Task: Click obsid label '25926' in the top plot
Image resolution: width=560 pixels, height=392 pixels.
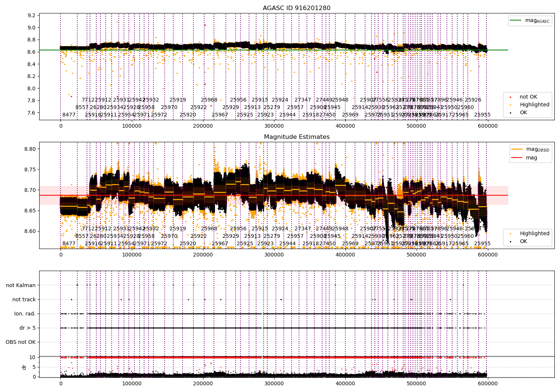Action: (473, 100)
